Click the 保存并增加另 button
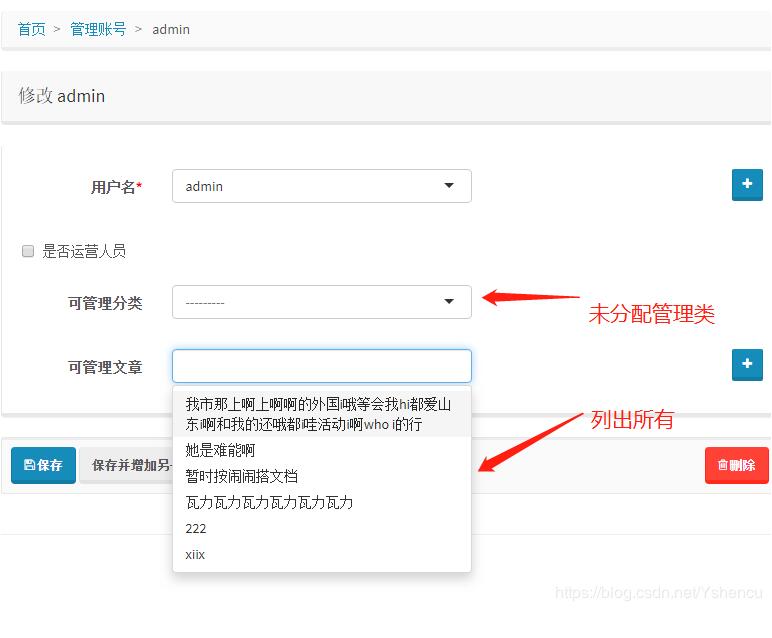Viewport: 772px width, 638px height. pos(127,465)
